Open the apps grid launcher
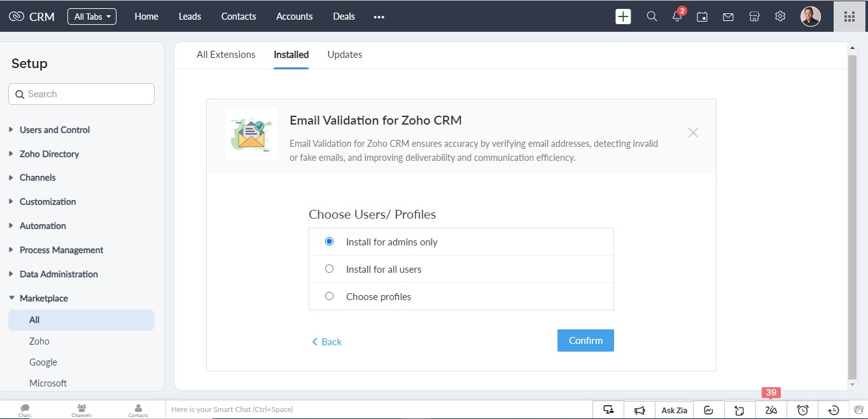The image size is (868, 419). coord(850,17)
